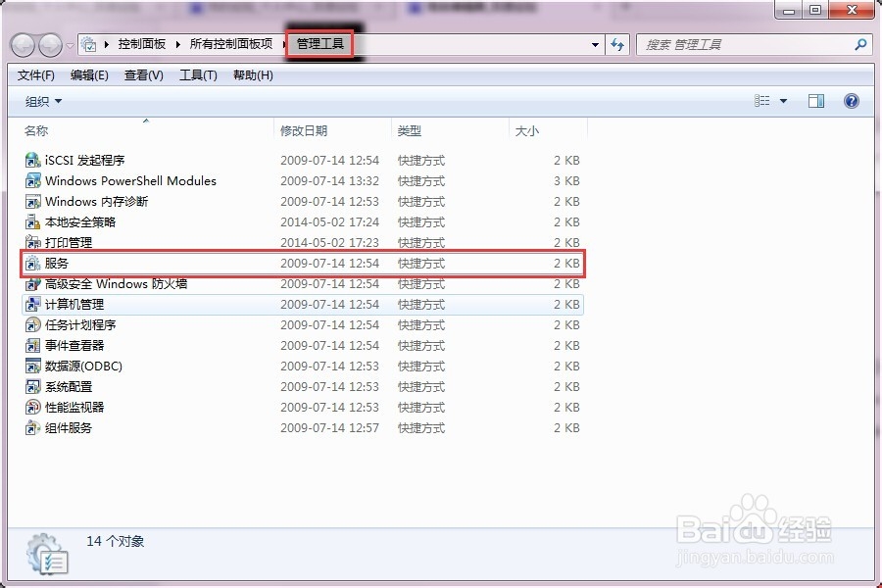
Task: Click the help question mark button
Action: click(x=851, y=100)
